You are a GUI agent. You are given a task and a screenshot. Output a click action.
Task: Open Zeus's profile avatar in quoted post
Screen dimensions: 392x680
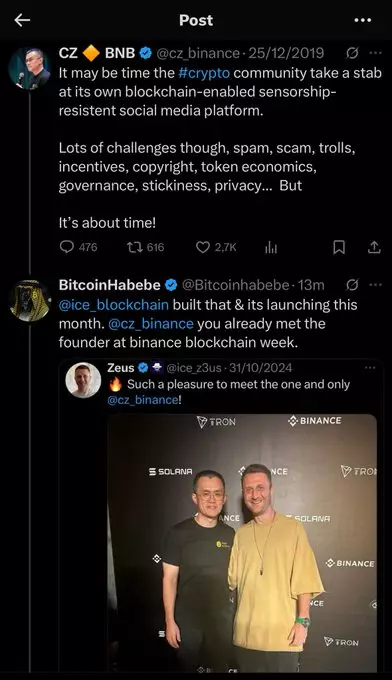click(83, 380)
